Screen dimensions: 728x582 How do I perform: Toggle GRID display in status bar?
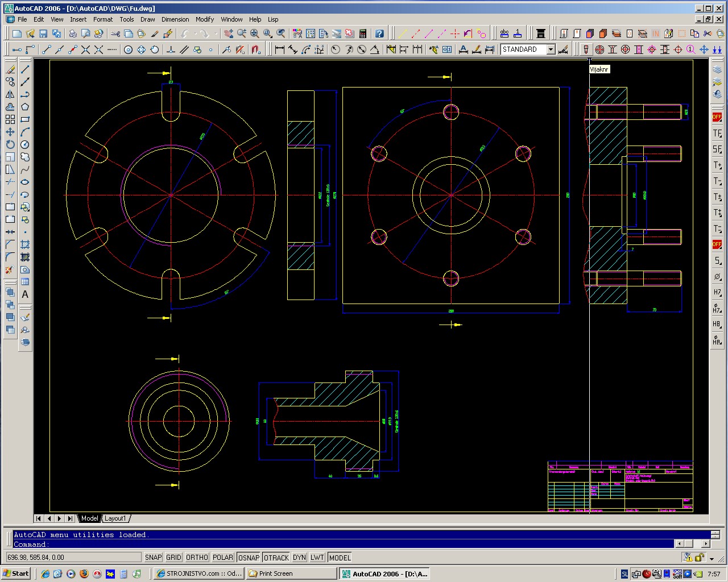[173, 558]
